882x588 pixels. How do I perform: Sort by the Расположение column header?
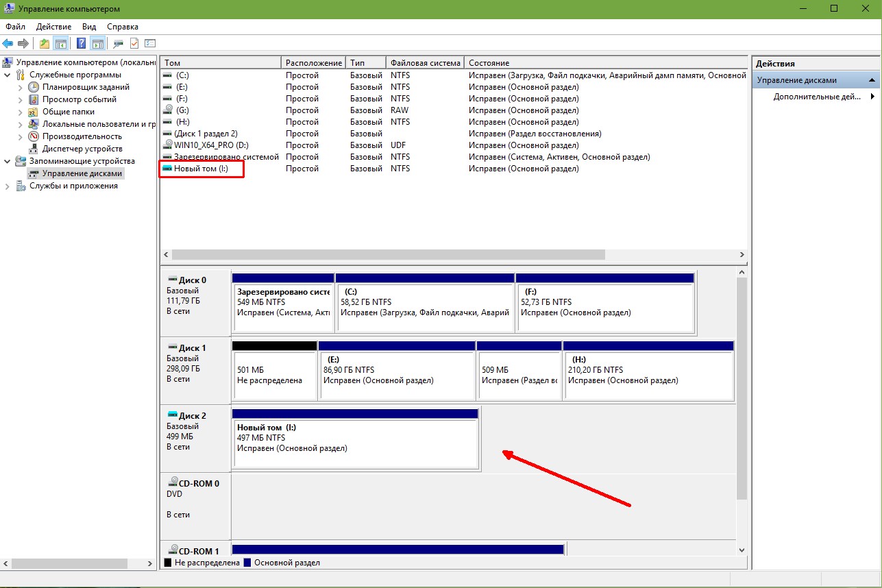point(313,63)
